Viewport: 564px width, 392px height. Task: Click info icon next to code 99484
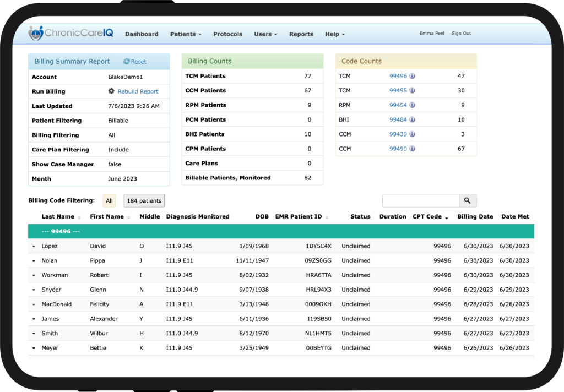click(x=413, y=119)
